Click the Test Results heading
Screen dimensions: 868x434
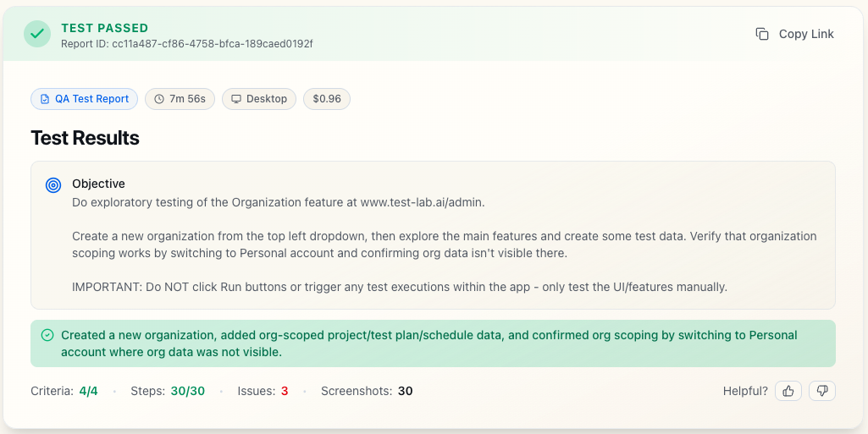click(85, 138)
